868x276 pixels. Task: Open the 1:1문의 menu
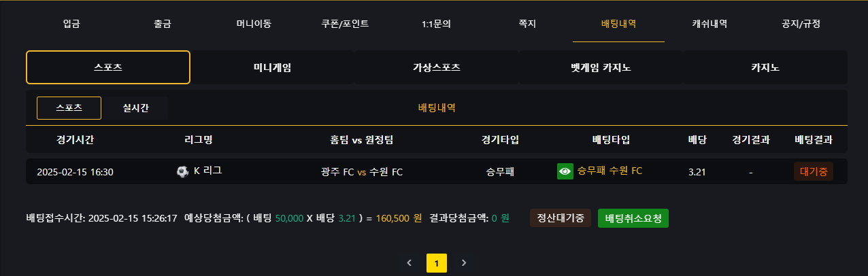click(436, 24)
